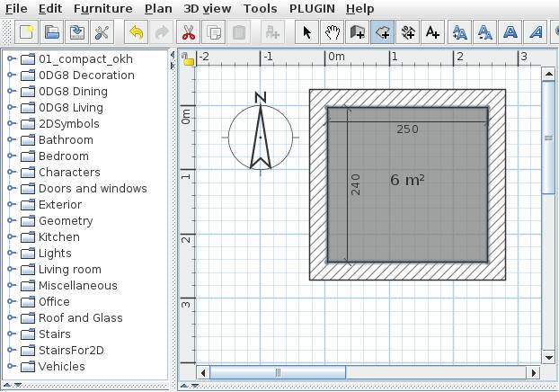Choose the Select objects arrow tool
The width and height of the screenshot is (559, 392).
tap(307, 32)
